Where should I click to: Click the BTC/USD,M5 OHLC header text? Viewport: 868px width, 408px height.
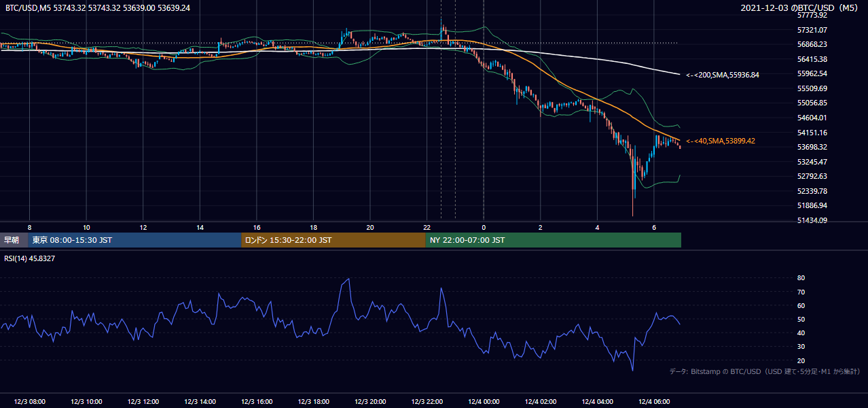(98, 7)
